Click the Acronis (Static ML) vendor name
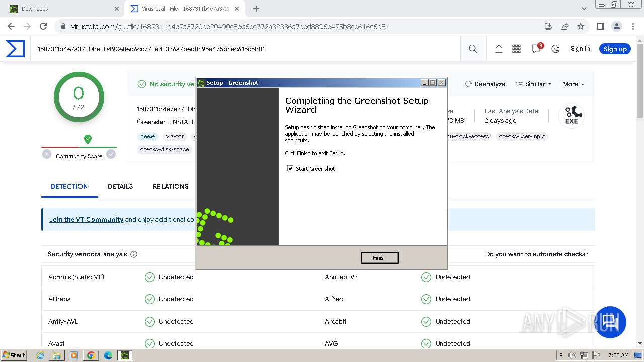644x362 pixels. [x=76, y=277]
